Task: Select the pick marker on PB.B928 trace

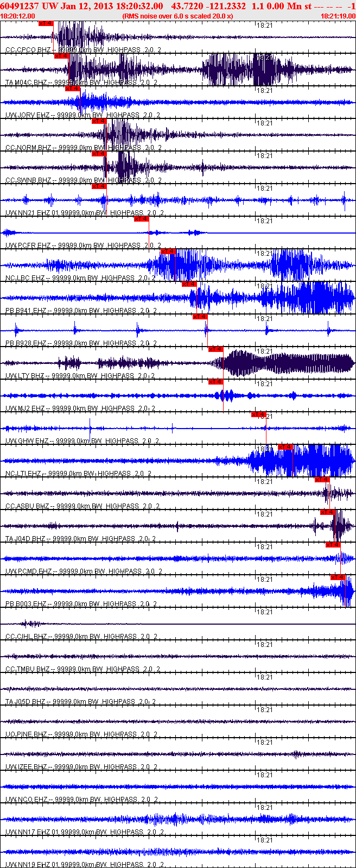Action: (200, 317)
